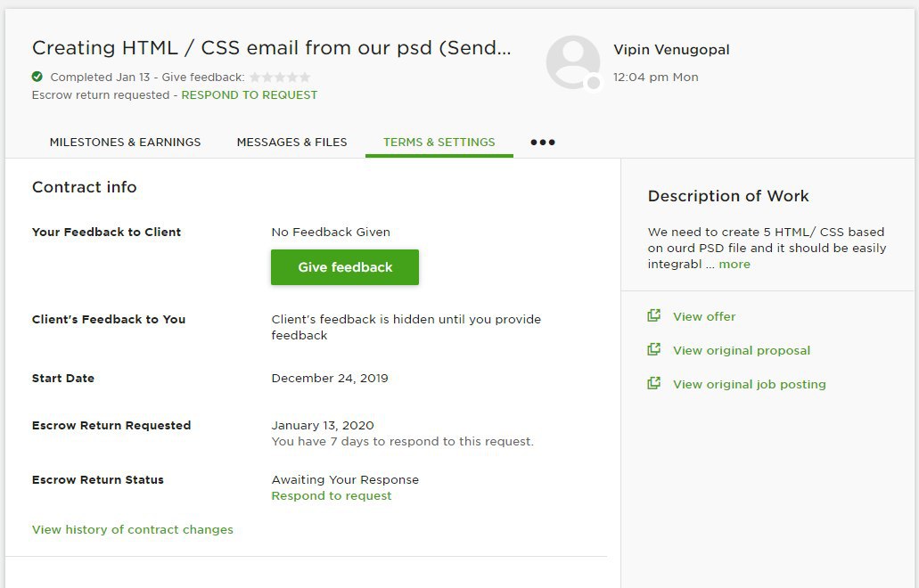Switch to Milestones & Earnings tab
The width and height of the screenshot is (919, 588).
(125, 143)
